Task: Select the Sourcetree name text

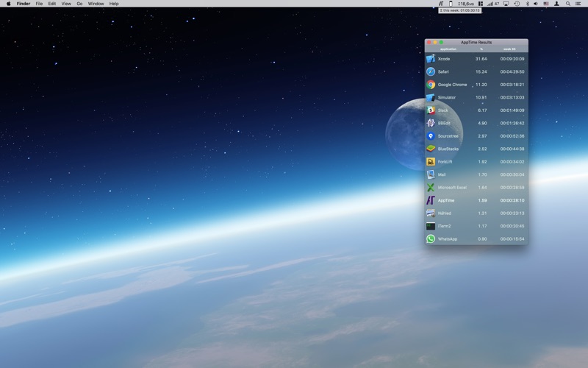Action: point(448,136)
